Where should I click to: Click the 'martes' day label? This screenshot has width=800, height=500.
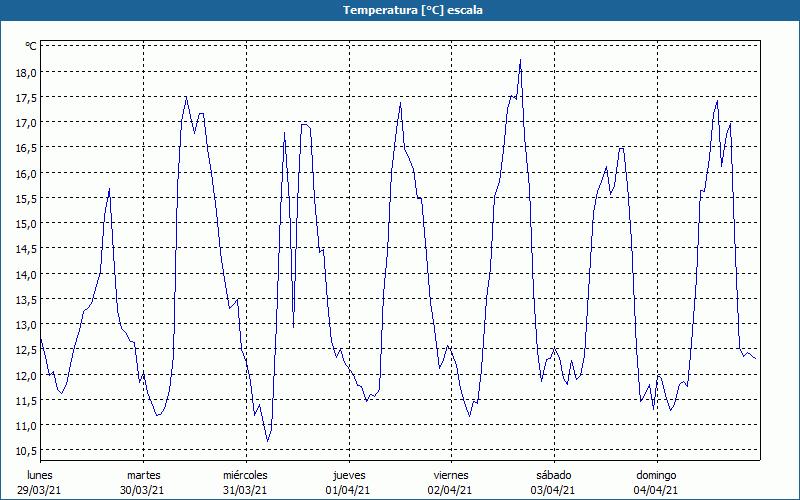(x=143, y=475)
